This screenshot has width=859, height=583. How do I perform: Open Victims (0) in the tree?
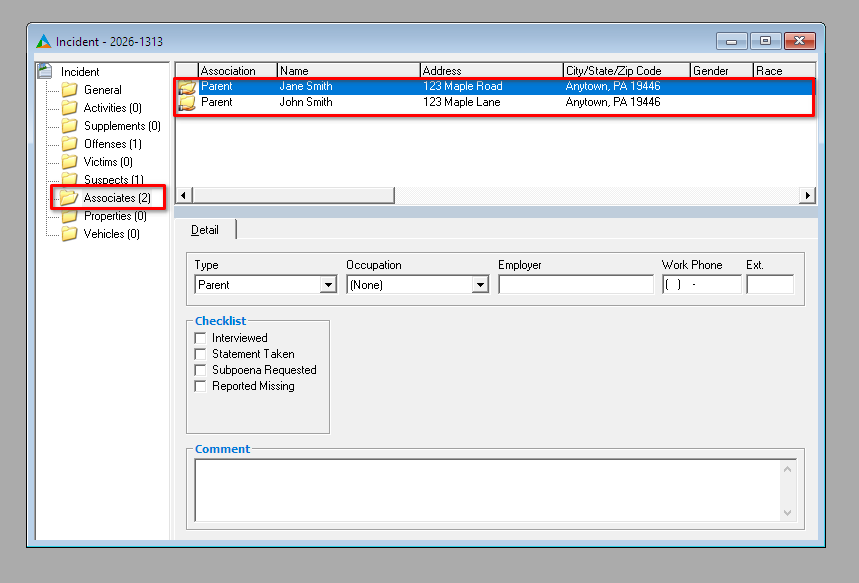pos(108,162)
